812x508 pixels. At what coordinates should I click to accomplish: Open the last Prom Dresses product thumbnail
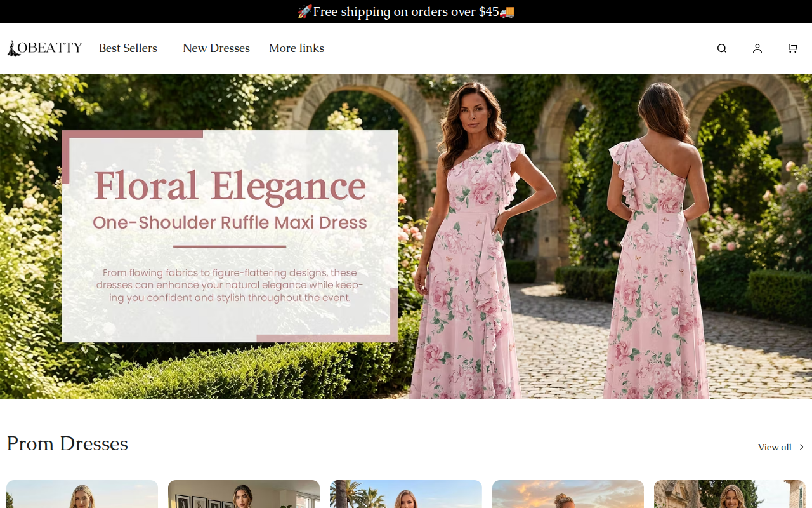point(730,494)
